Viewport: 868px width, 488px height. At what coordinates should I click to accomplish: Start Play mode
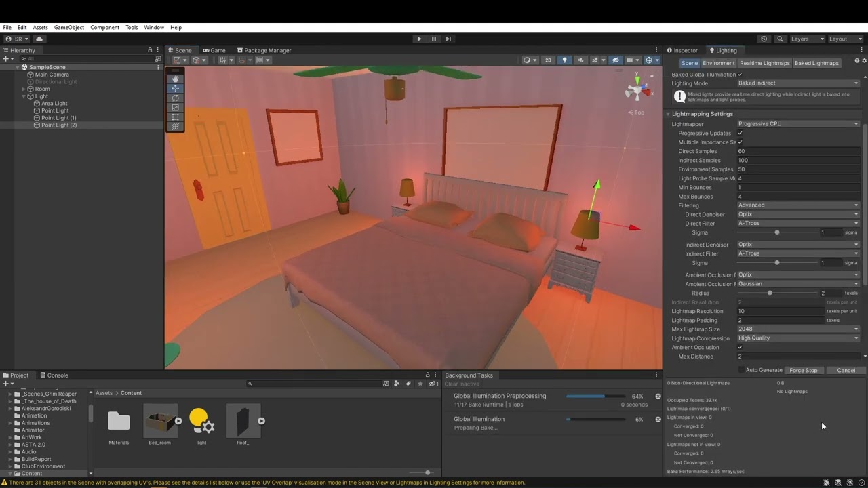(419, 39)
